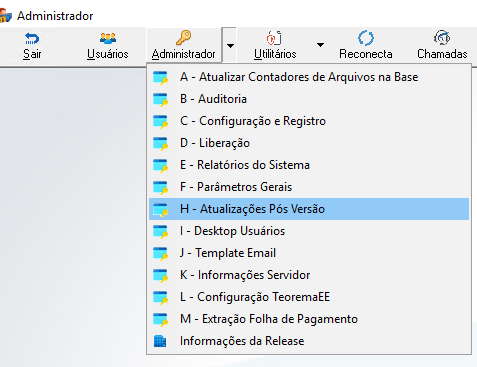The height and width of the screenshot is (367, 477).
Task: Expand the Administrador dropdown arrow
Action: click(x=230, y=45)
